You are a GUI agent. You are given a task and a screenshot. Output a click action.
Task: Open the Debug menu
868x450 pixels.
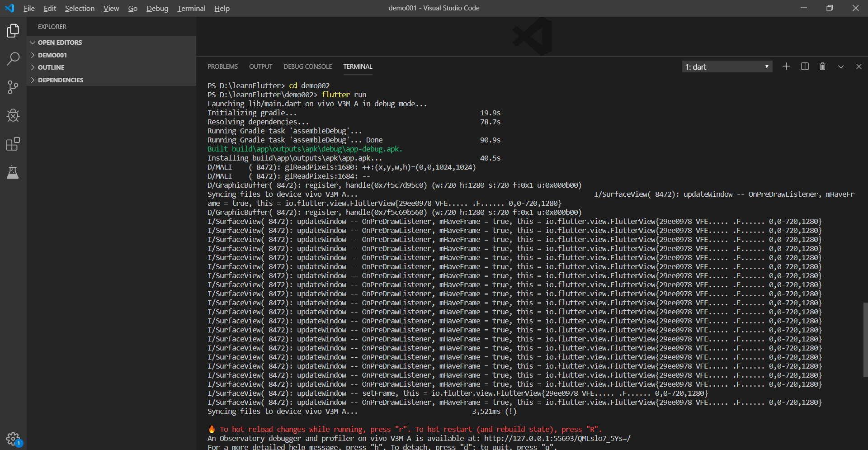[157, 8]
